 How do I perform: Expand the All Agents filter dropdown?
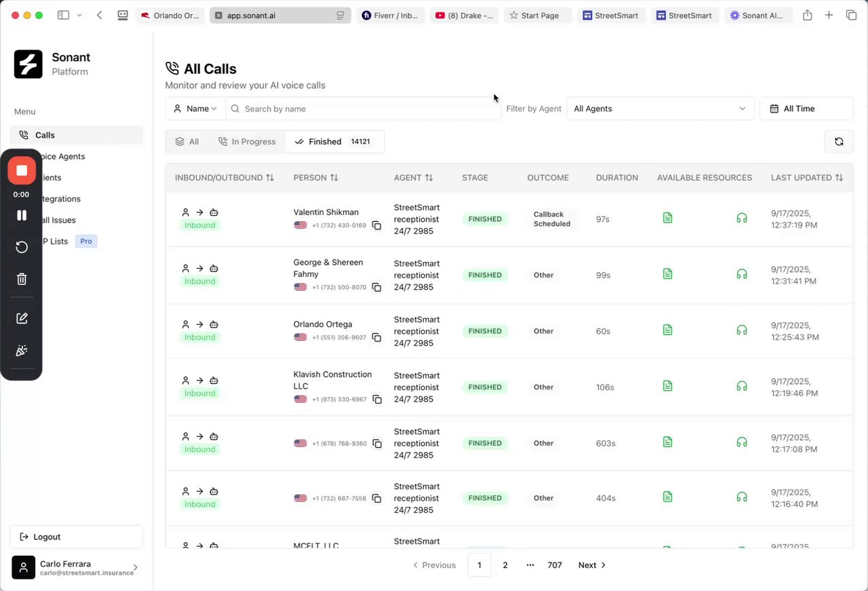click(x=660, y=109)
